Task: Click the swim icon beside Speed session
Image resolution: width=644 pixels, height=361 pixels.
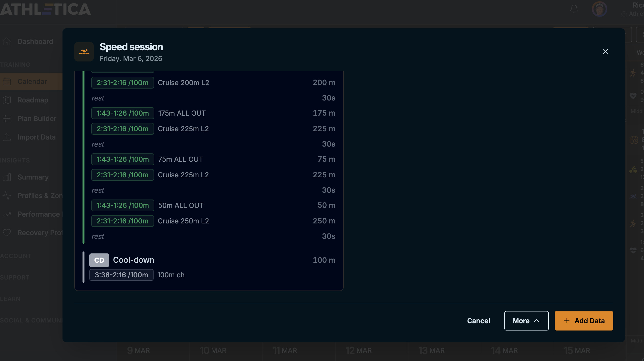Action: (x=84, y=52)
